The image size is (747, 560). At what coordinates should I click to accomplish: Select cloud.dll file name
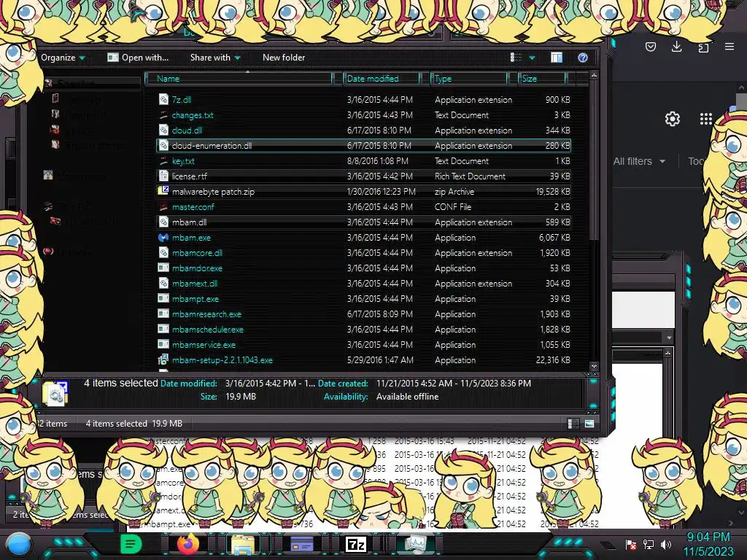[187, 131]
